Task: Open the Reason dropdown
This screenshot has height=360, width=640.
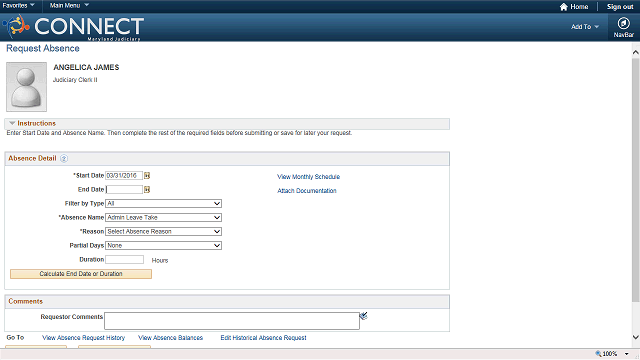Action: (163, 231)
